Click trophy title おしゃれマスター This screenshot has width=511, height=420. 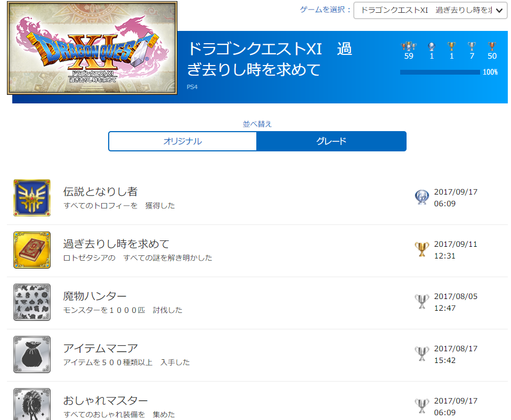tap(106, 400)
